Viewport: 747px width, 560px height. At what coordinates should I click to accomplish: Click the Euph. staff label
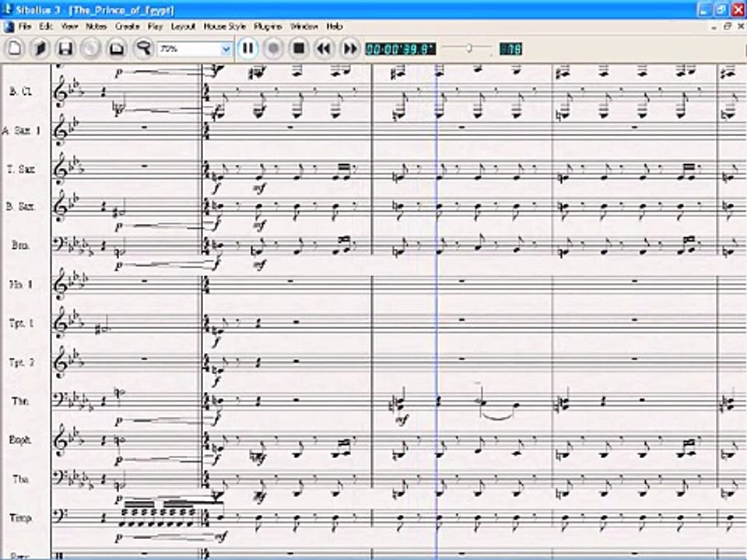(20, 439)
